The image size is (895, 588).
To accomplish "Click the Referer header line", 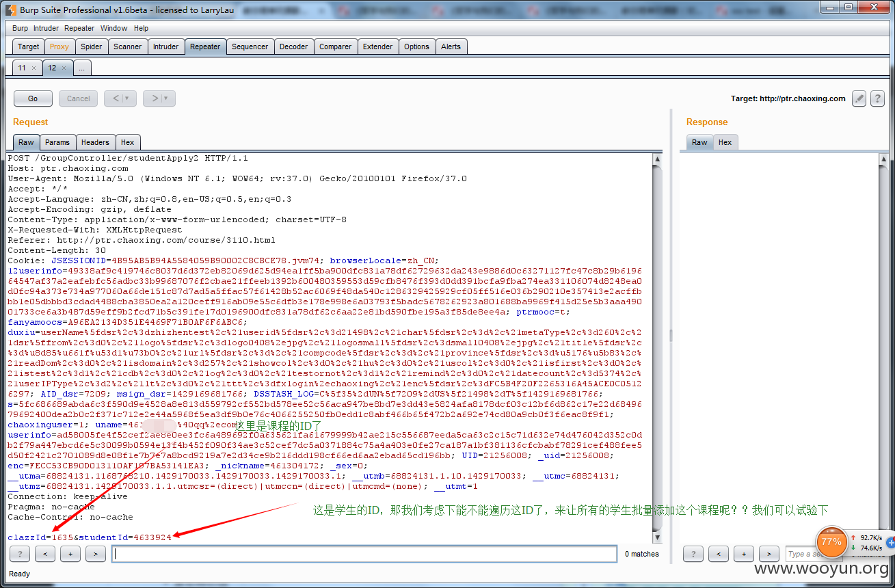I will (x=142, y=240).
